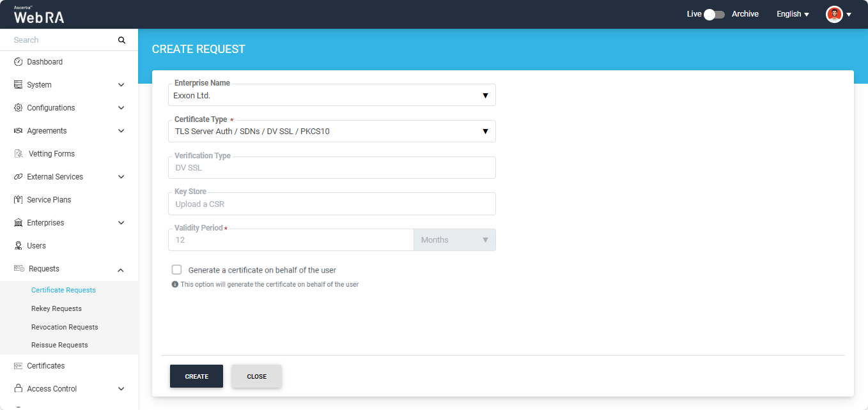The width and height of the screenshot is (868, 410).
Task: Open the Certificate Type dropdown
Action: coord(331,132)
